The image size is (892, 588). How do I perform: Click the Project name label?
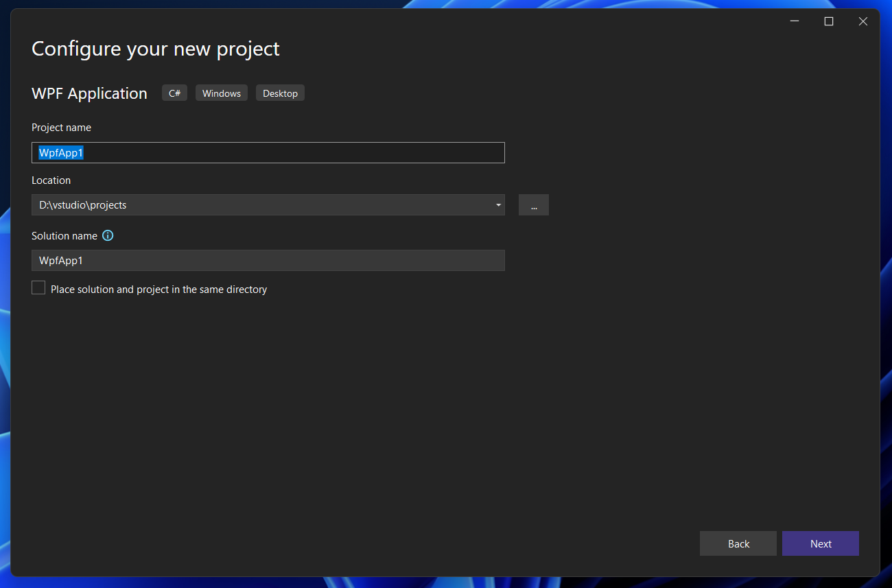(61, 128)
